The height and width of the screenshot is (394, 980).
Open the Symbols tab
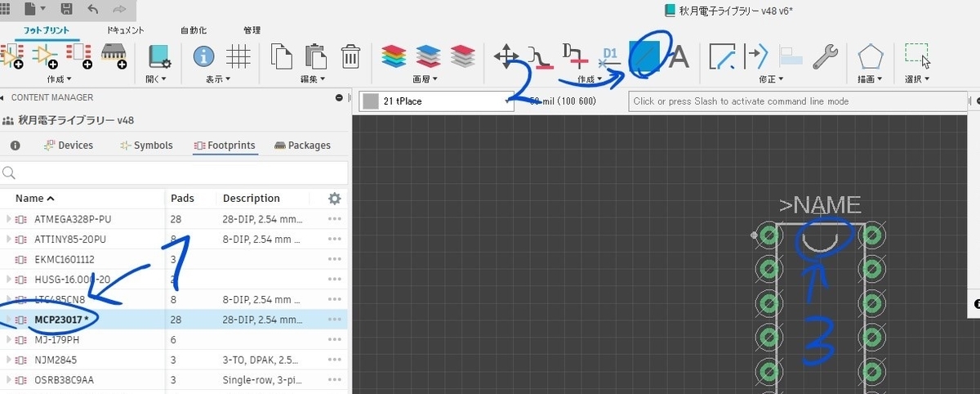(x=146, y=146)
